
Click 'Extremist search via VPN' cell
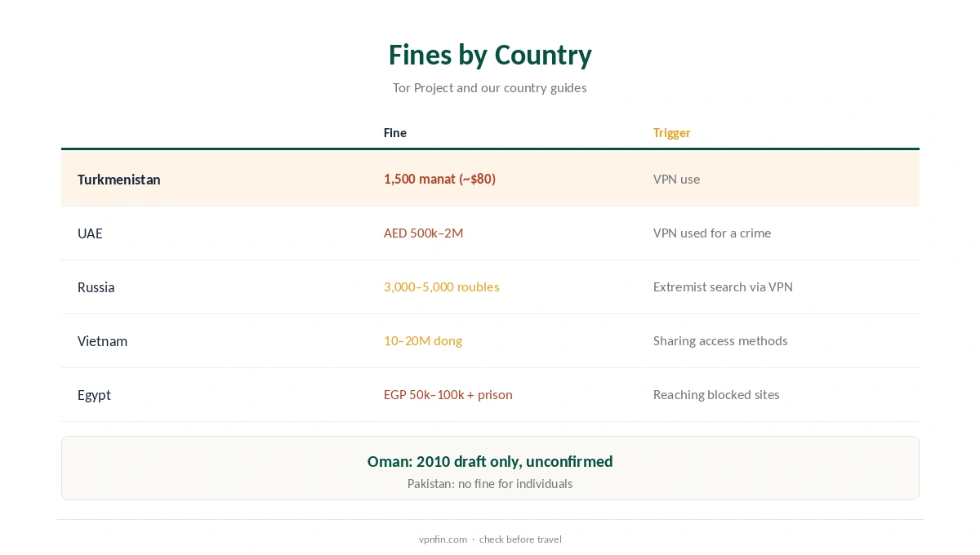[x=723, y=286]
